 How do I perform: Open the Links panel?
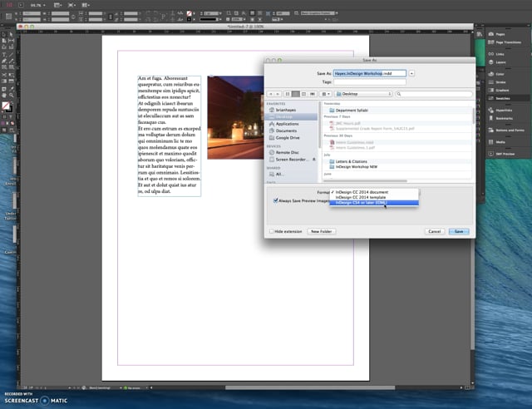click(499, 52)
